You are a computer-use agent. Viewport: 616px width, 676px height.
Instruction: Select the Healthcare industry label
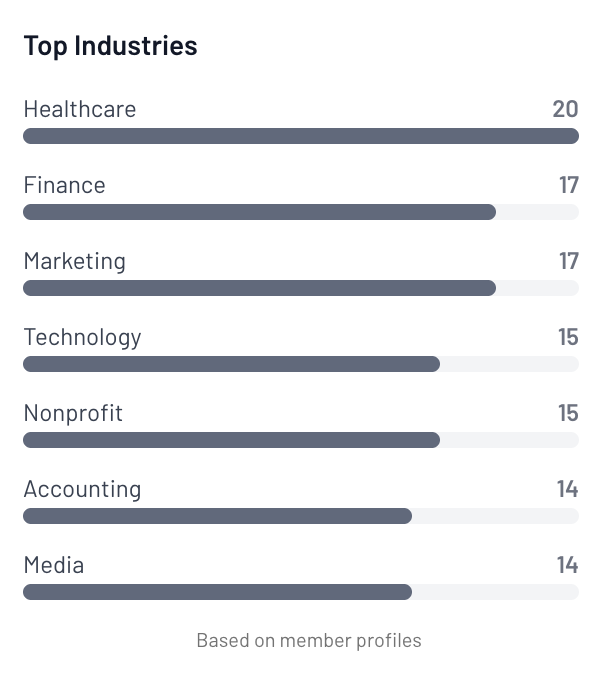coord(80,109)
